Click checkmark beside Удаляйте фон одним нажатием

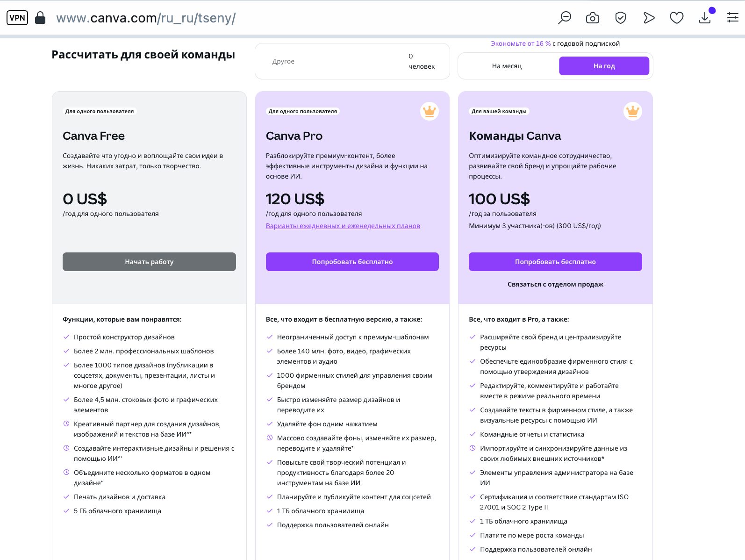(x=270, y=424)
